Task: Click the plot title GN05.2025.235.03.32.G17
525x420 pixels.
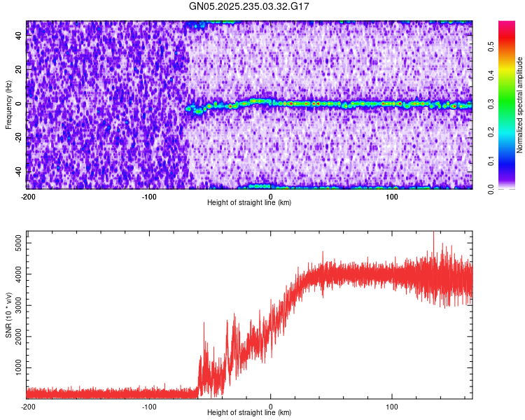Action: pyautogui.click(x=250, y=7)
